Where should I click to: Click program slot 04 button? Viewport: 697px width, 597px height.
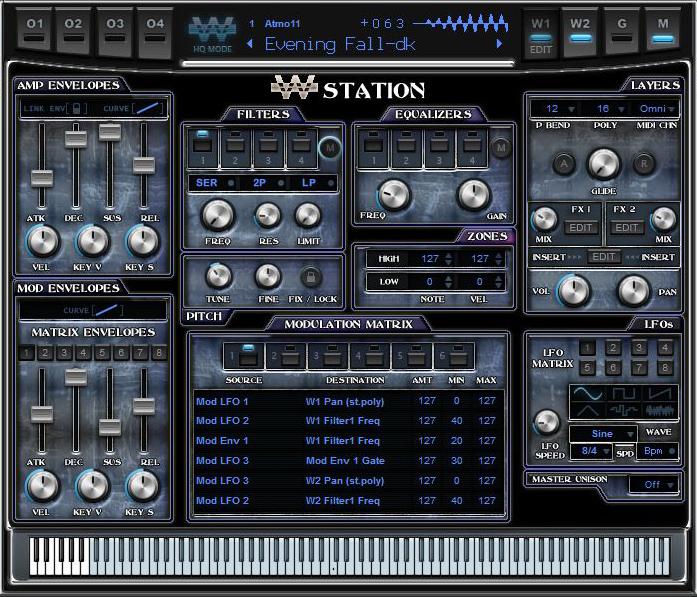155,32
